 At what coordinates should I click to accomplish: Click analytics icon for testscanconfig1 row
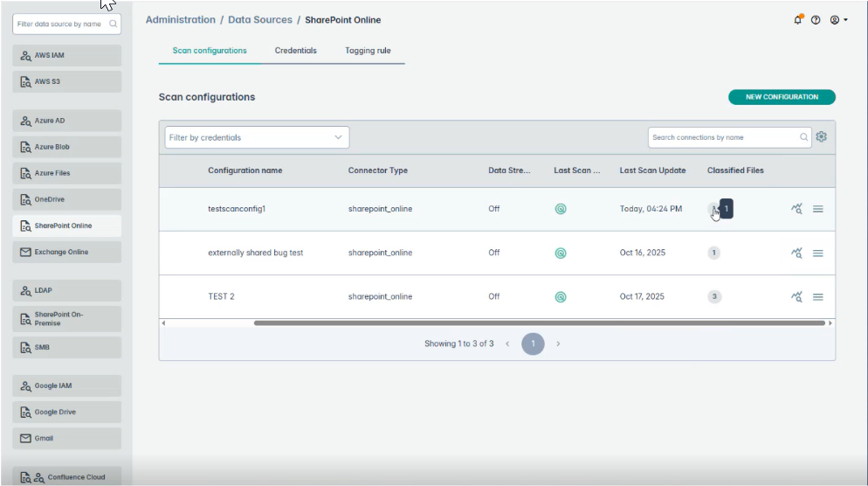pos(796,209)
